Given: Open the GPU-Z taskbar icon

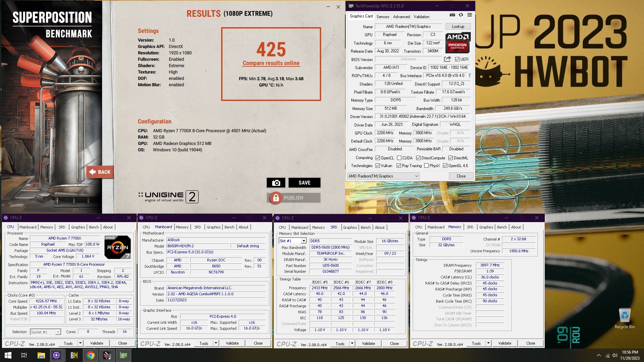Looking at the screenshot, I should click(x=123, y=355).
